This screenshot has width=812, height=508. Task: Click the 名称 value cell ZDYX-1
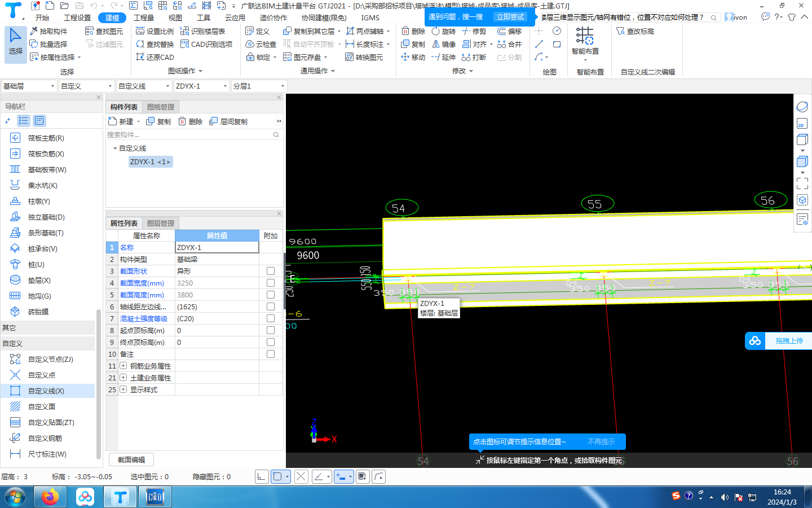point(217,247)
